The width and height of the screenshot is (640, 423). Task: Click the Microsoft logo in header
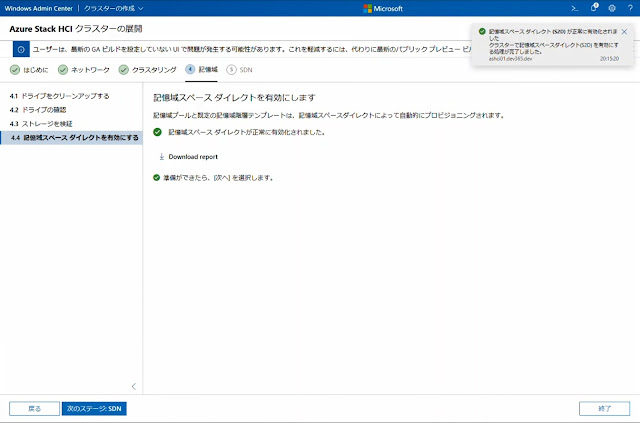coord(383,8)
